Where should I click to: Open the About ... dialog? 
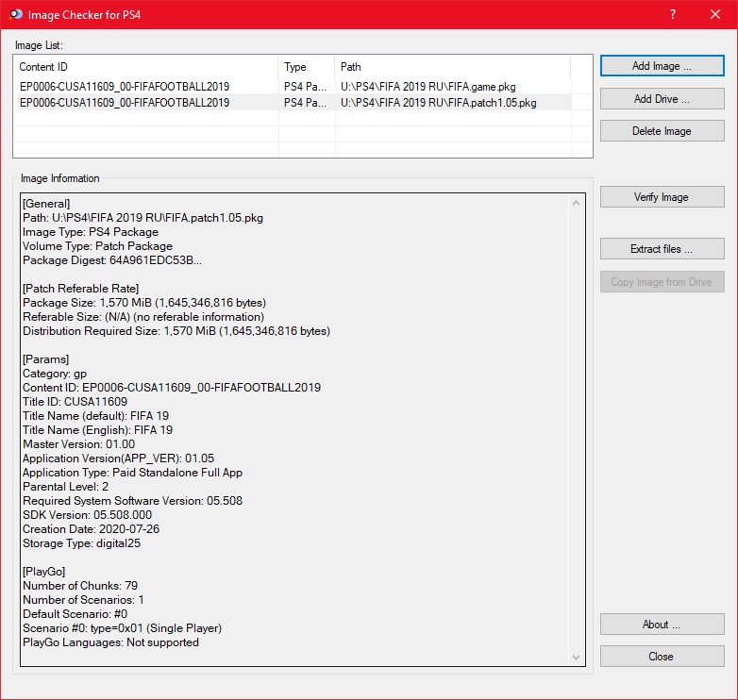(x=662, y=625)
